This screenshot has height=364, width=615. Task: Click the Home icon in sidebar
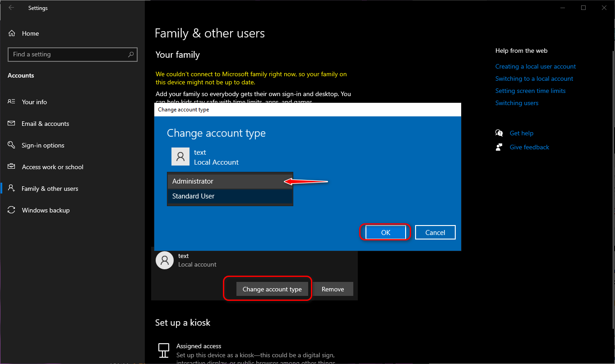[12, 33]
